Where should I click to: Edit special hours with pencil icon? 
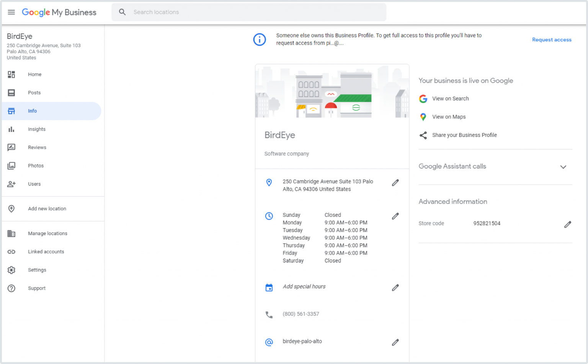click(395, 288)
